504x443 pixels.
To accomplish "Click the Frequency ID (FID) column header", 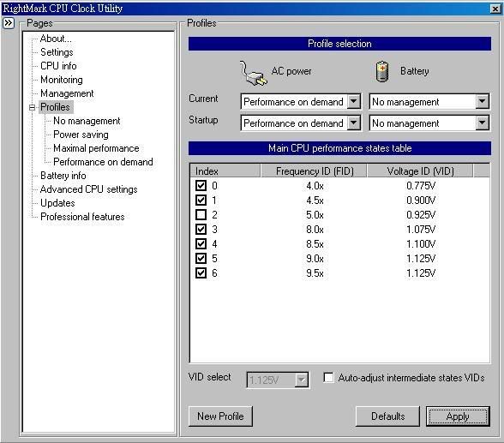I will click(x=314, y=171).
